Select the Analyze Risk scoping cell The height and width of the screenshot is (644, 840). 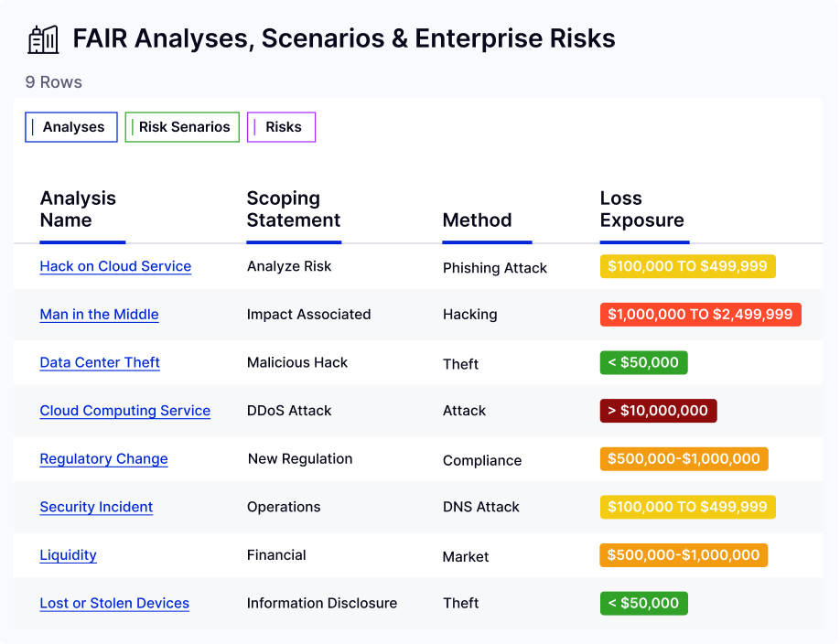(289, 266)
